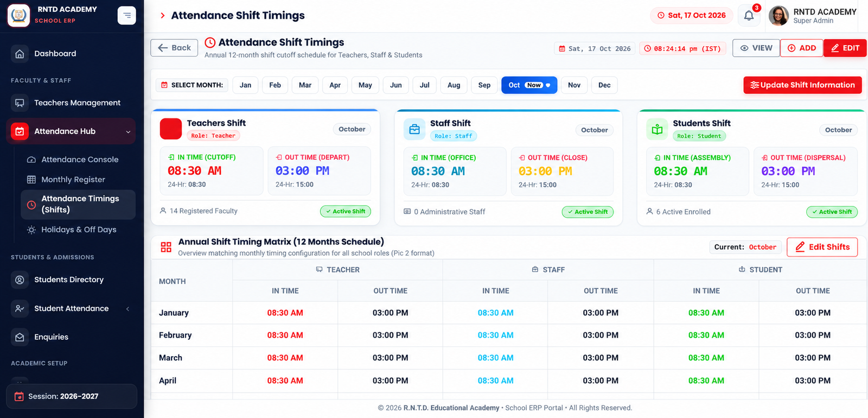
Task: Click the Attendance Hub calendar icon
Action: pyautogui.click(x=20, y=131)
